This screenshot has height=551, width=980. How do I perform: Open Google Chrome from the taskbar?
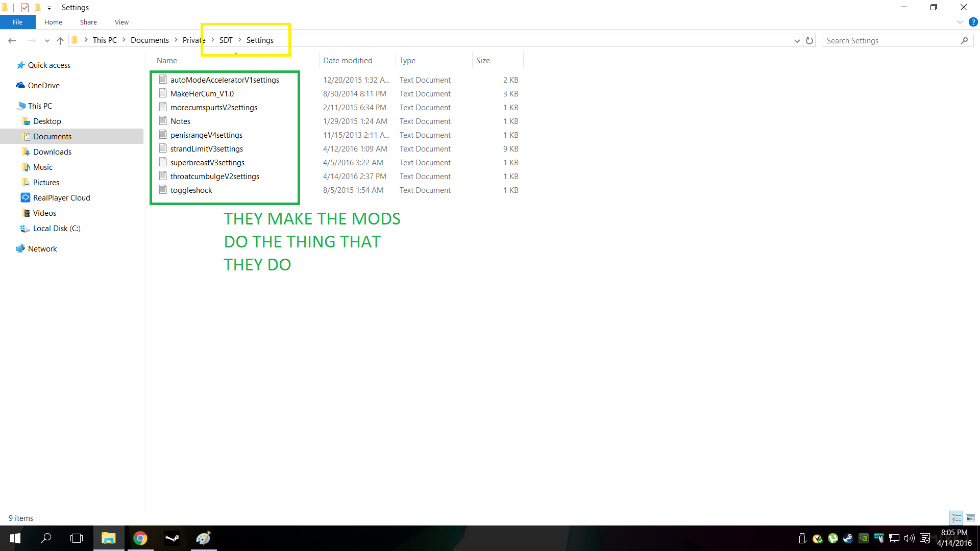click(140, 538)
